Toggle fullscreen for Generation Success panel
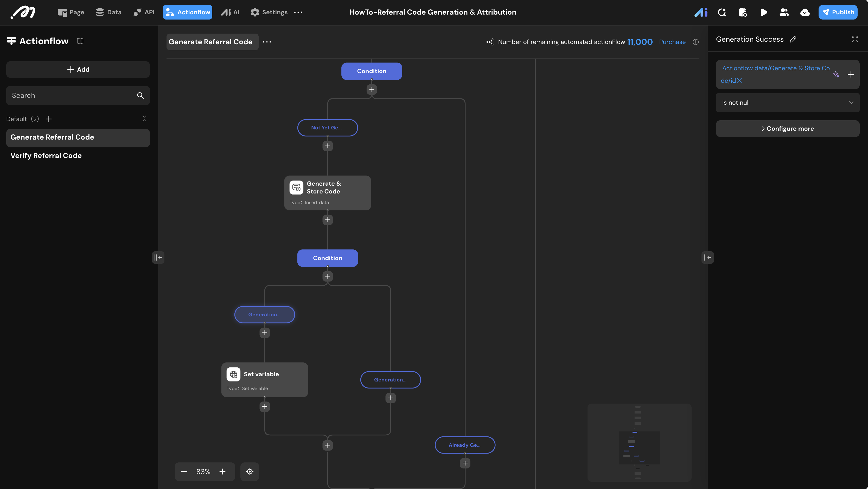868x489 pixels. pyautogui.click(x=855, y=40)
